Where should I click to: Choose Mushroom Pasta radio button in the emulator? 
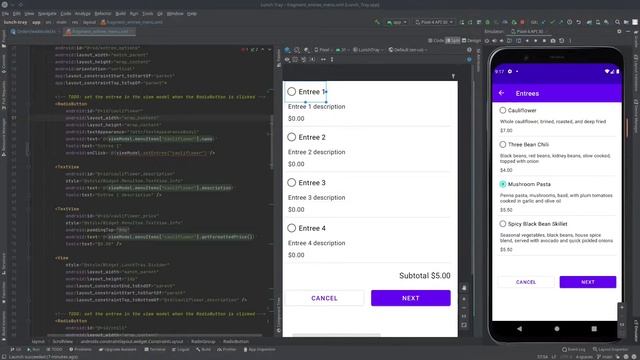tap(502, 184)
